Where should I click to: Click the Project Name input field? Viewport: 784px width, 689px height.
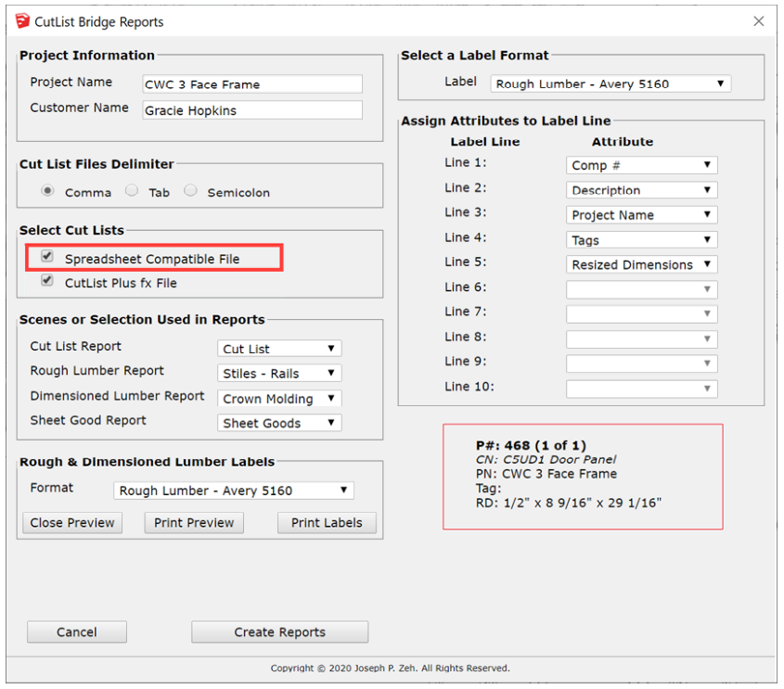252,84
